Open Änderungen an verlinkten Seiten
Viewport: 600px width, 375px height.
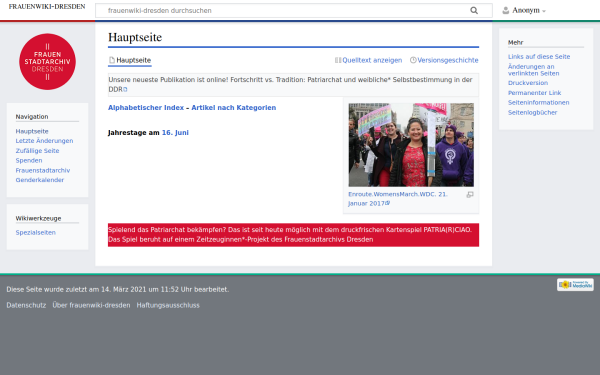(x=533, y=70)
